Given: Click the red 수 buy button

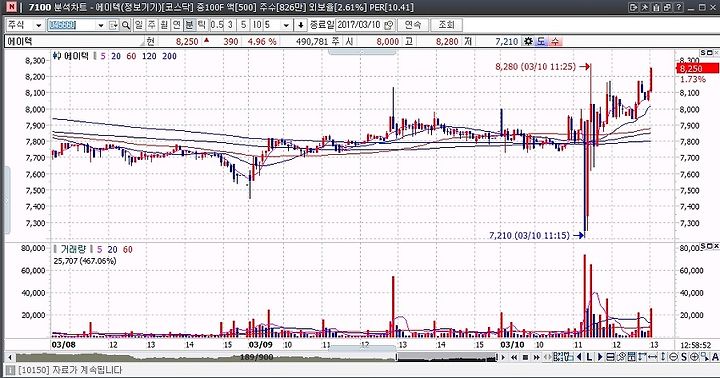Looking at the screenshot, I should coord(555,41).
